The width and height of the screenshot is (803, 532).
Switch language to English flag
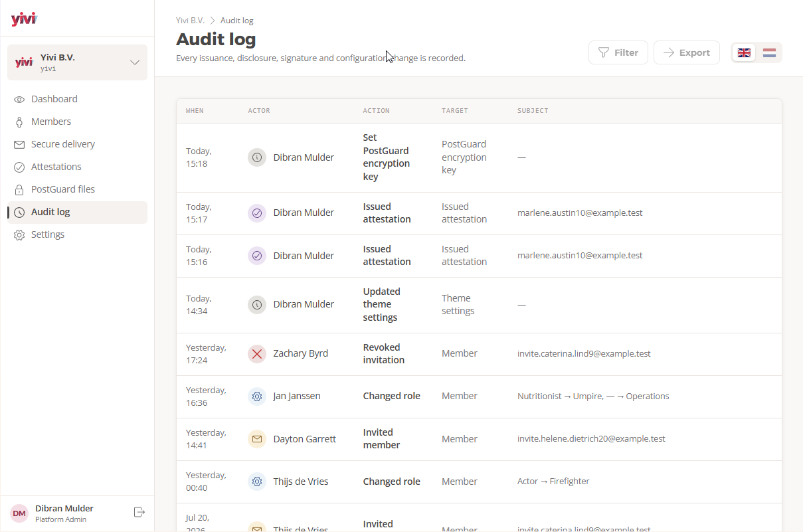coord(745,52)
